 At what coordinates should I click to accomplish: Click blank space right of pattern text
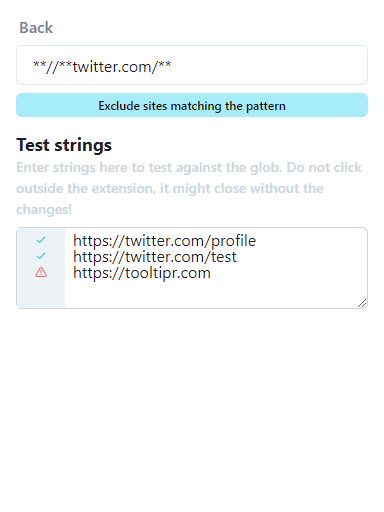[x=267, y=65]
